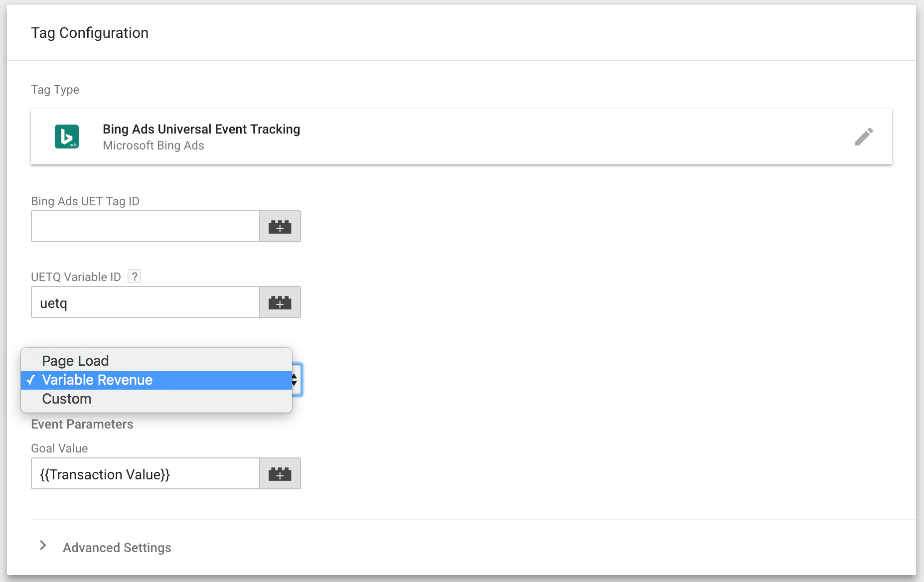The image size is (924, 582).
Task: Pick Custom in the open dropdown
Action: pos(67,399)
